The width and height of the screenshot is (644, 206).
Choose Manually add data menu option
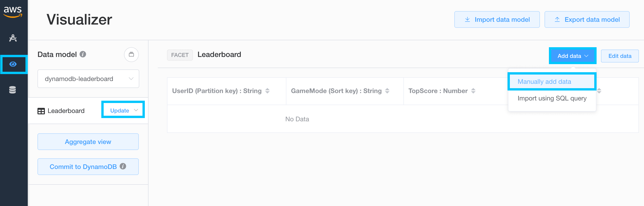[544, 81]
